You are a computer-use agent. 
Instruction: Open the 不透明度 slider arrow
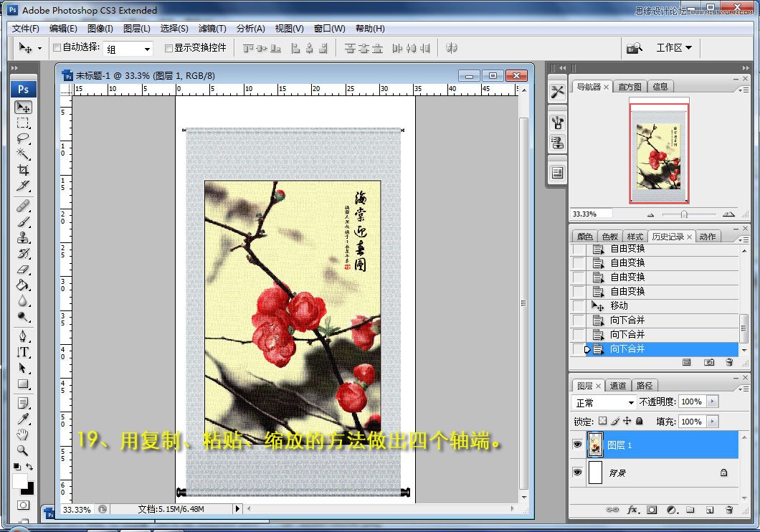coord(712,402)
